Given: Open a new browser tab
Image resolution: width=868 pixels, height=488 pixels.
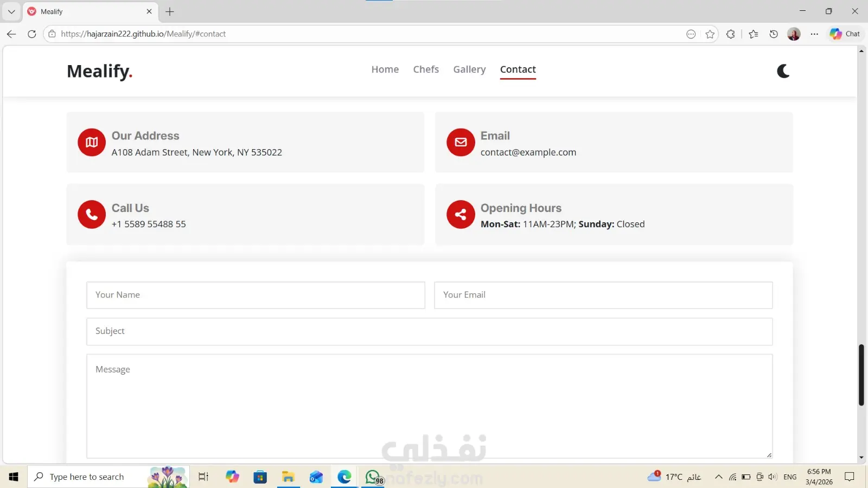Looking at the screenshot, I should 170,11.
